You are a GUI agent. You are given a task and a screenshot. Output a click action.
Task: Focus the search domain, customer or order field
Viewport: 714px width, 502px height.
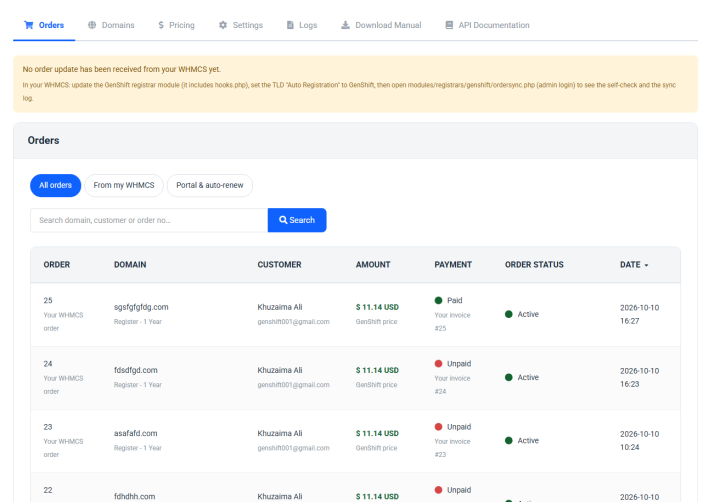(149, 220)
